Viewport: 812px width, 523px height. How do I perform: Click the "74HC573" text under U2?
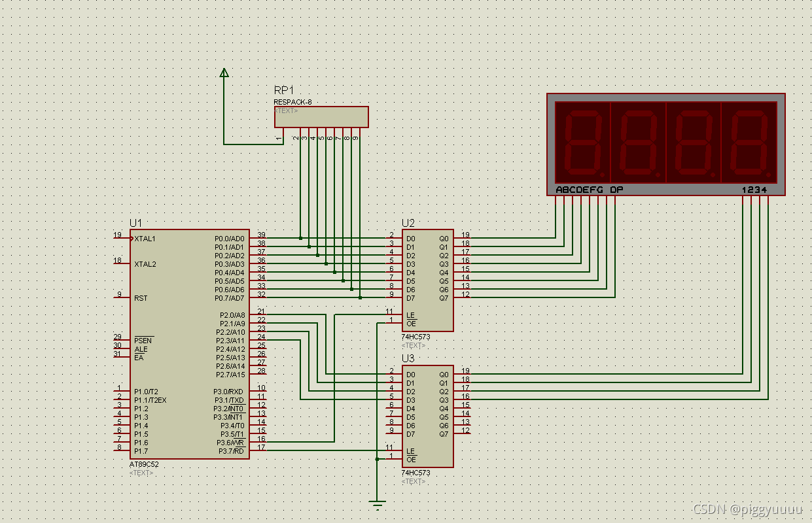pyautogui.click(x=415, y=337)
